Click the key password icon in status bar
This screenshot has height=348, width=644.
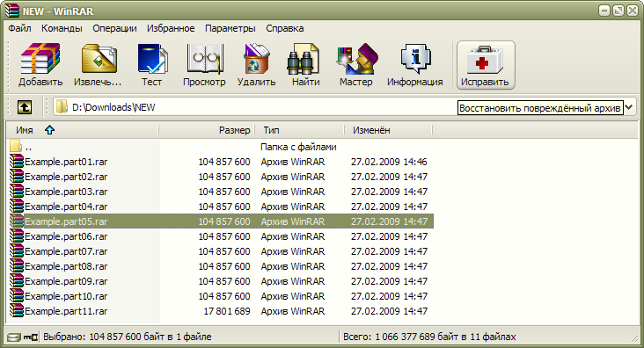31,337
